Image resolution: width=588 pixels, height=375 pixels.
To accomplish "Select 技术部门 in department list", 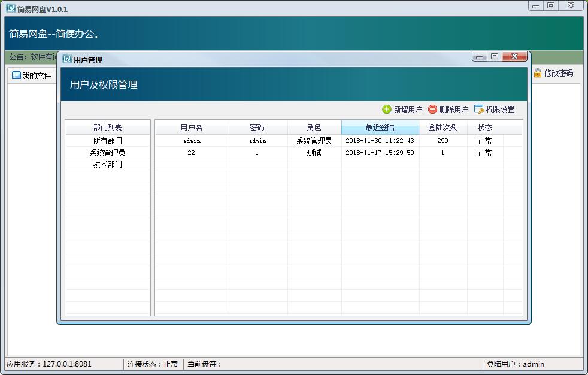I will coord(107,164).
